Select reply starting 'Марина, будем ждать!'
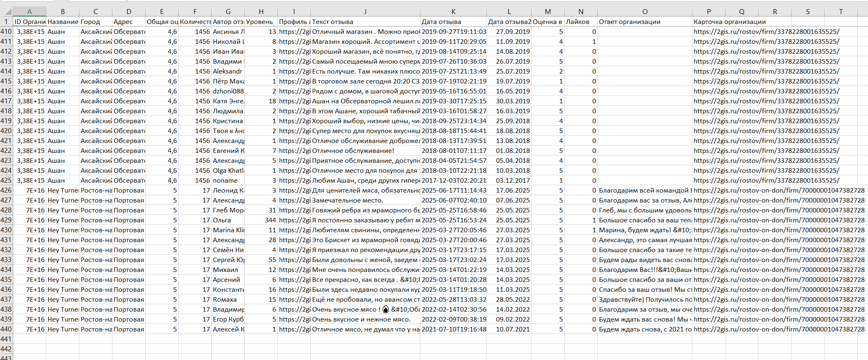Viewport: 868px width, 360px height. point(645,230)
